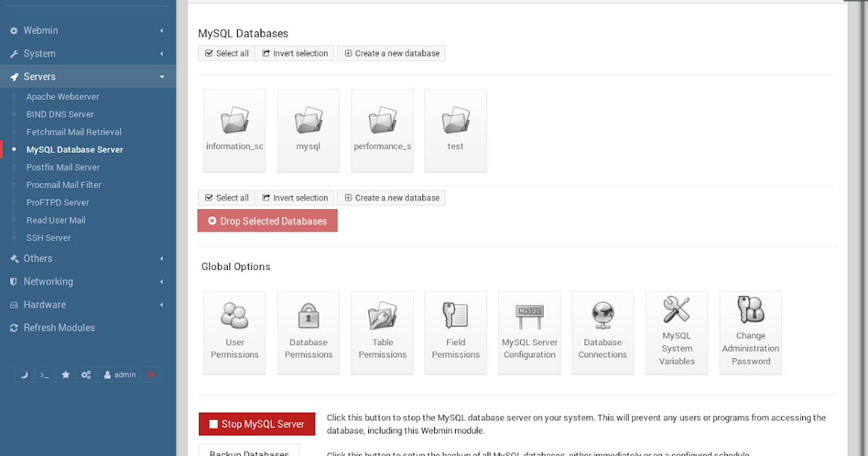Screen dimensions: 868x456
Task: Open User Permissions
Action: click(234, 332)
